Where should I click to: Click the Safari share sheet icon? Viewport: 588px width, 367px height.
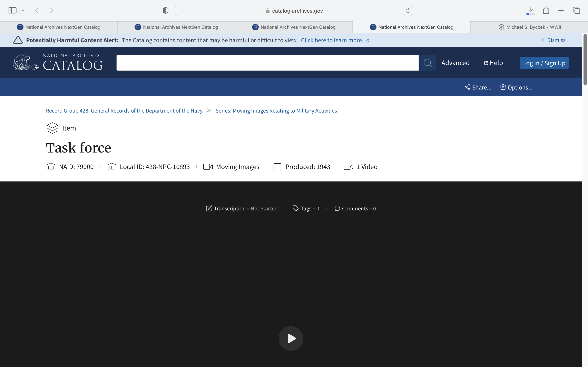[546, 10]
